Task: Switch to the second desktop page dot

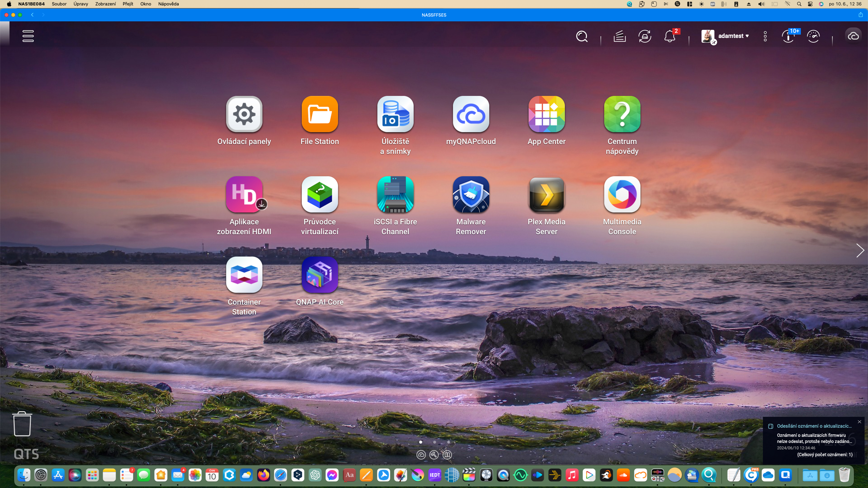Action: [435, 442]
